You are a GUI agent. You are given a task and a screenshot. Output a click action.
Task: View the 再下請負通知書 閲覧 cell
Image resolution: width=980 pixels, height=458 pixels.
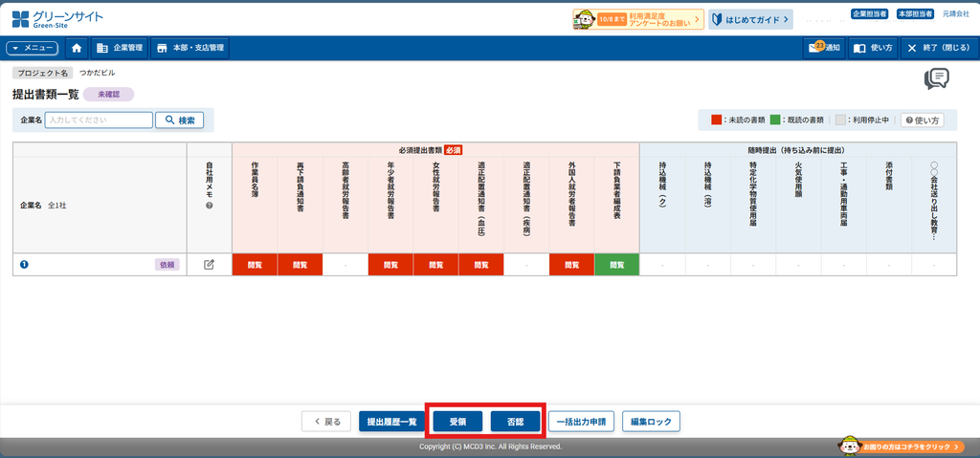300,264
